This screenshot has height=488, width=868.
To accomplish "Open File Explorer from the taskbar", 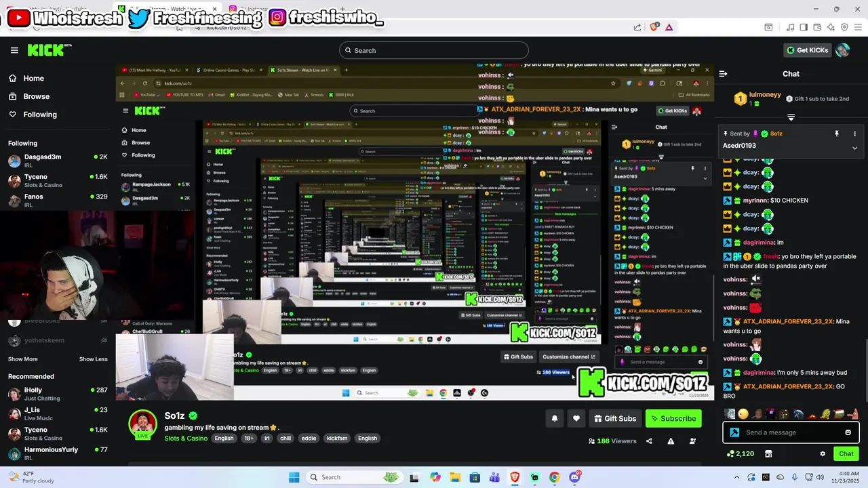I will tap(455, 477).
